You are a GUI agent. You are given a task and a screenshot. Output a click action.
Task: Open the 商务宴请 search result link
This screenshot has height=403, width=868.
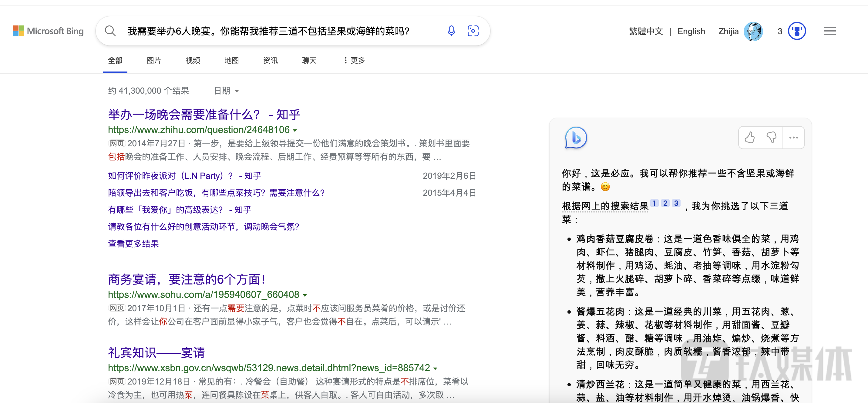187,279
